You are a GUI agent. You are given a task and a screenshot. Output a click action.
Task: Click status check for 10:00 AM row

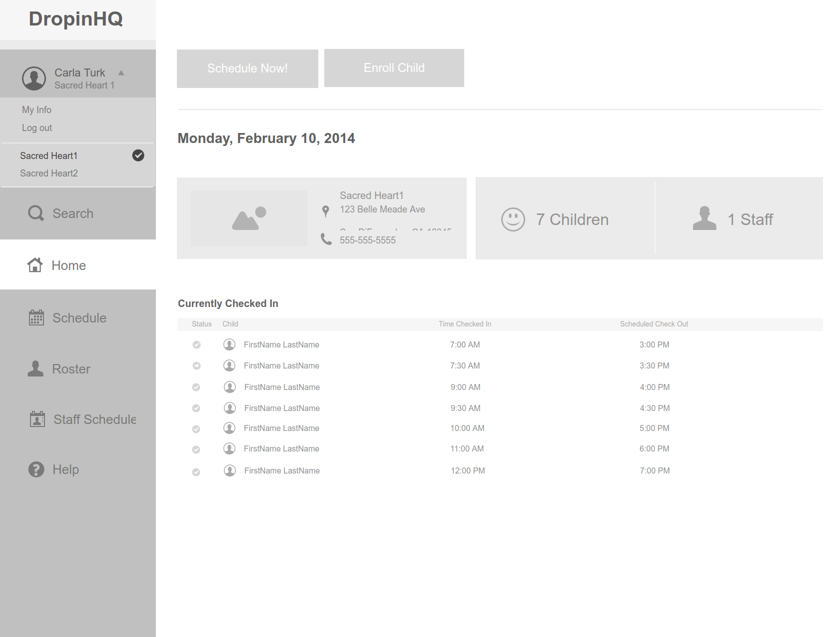coord(196,429)
